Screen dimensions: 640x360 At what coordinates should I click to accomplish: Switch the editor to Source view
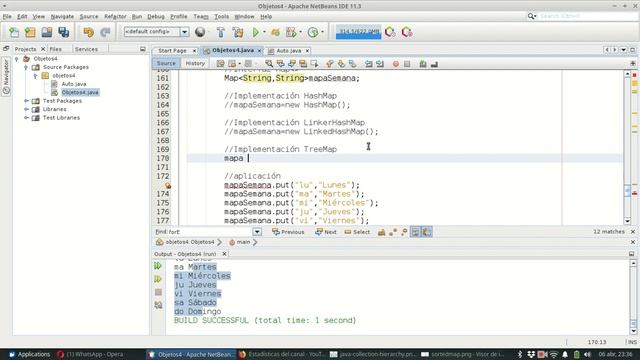(x=166, y=63)
